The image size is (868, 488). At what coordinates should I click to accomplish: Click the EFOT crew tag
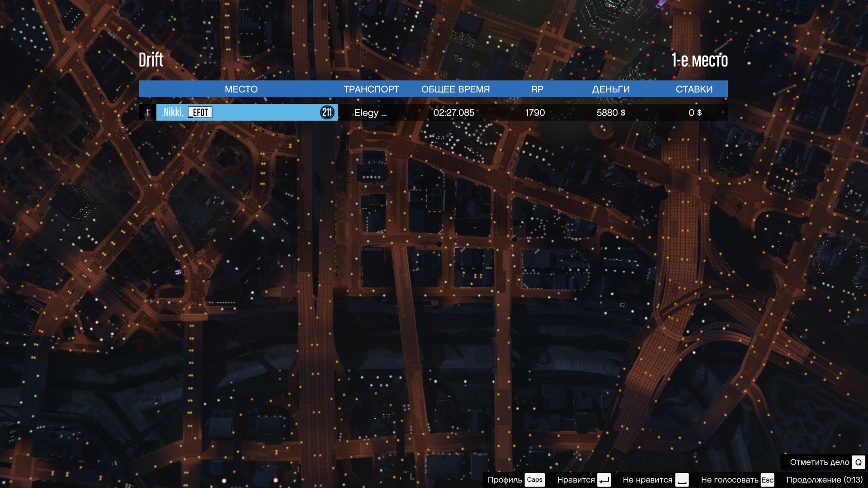pyautogui.click(x=200, y=113)
